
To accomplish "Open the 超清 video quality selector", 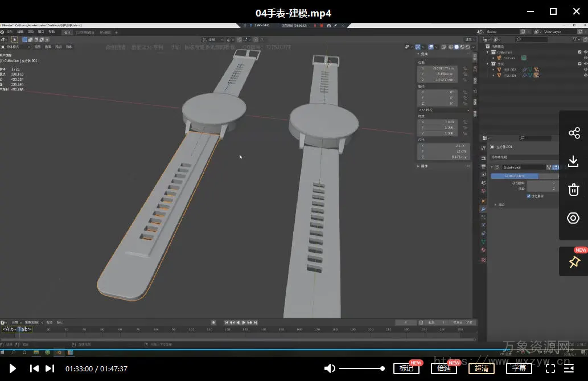I will 482,368.
